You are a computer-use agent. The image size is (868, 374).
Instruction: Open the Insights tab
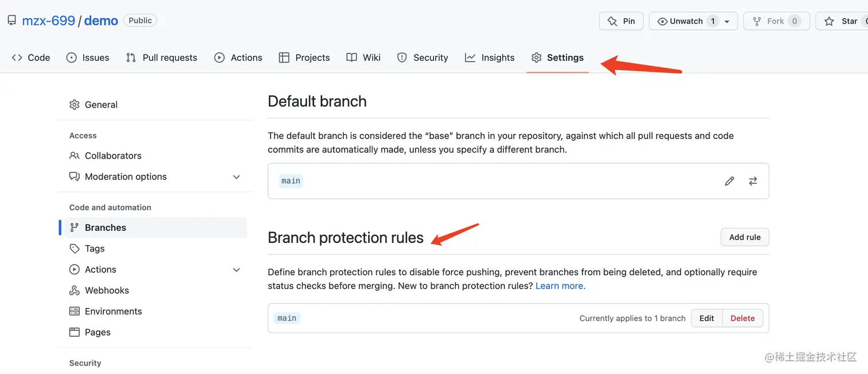click(490, 57)
